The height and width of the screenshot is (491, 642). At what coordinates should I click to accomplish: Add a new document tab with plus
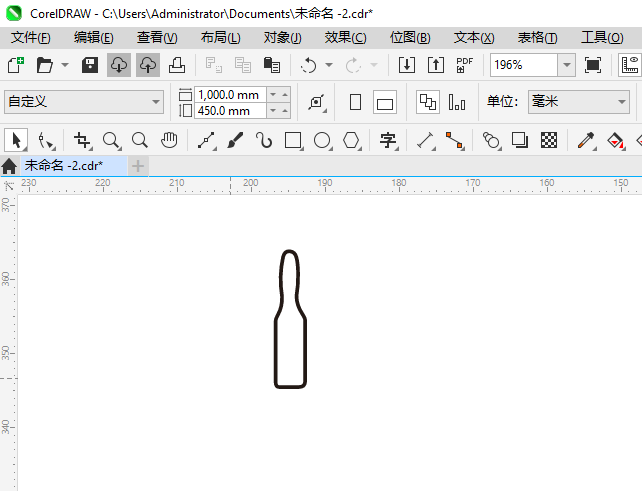coord(138,166)
